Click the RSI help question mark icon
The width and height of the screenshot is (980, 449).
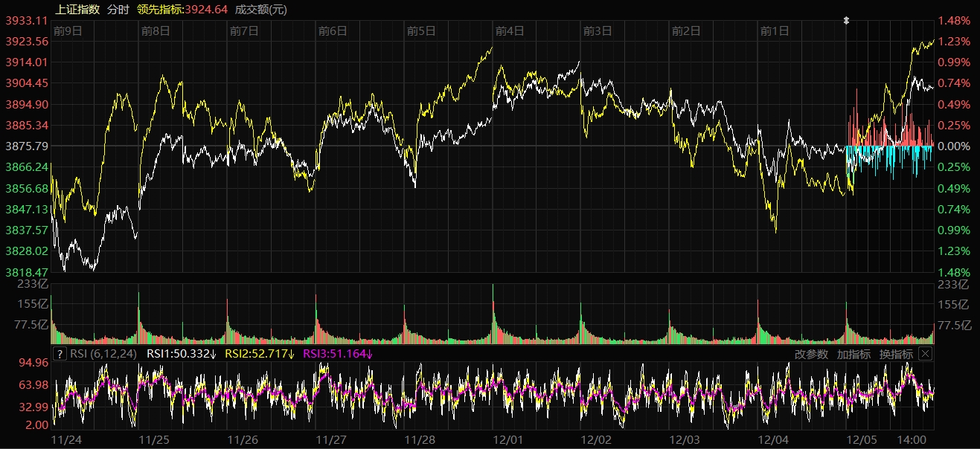coord(60,354)
